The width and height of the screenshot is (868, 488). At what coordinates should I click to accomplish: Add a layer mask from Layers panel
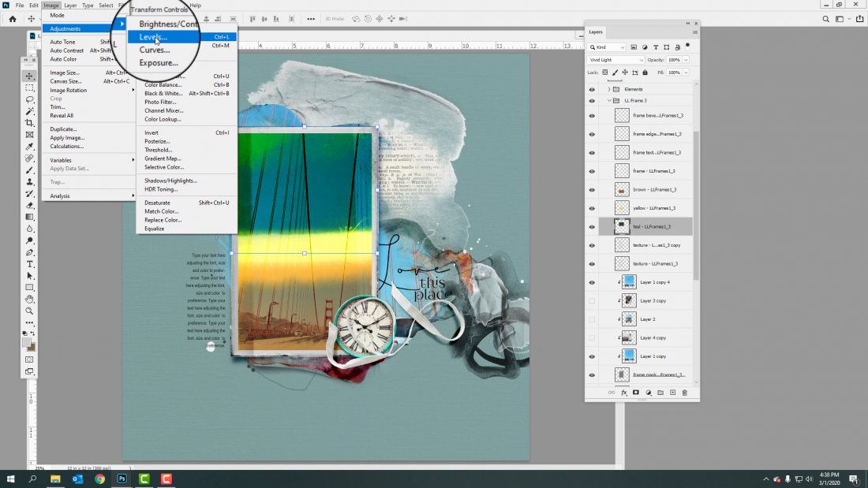click(635, 393)
